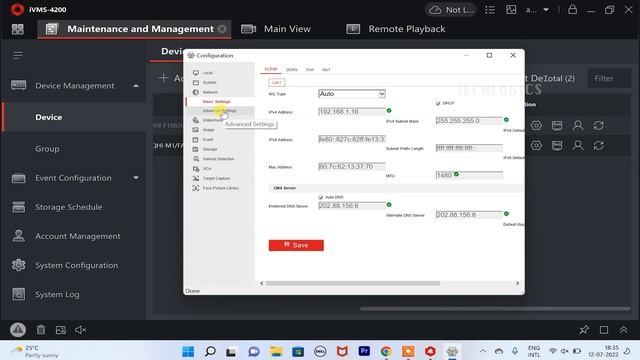Lock the client with padlock icon
This screenshot has width=640, height=360.
click(572, 9)
